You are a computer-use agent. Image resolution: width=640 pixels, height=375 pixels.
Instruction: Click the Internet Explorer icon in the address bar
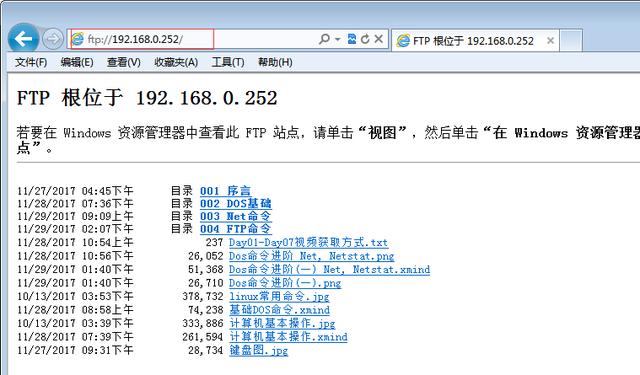point(77,39)
